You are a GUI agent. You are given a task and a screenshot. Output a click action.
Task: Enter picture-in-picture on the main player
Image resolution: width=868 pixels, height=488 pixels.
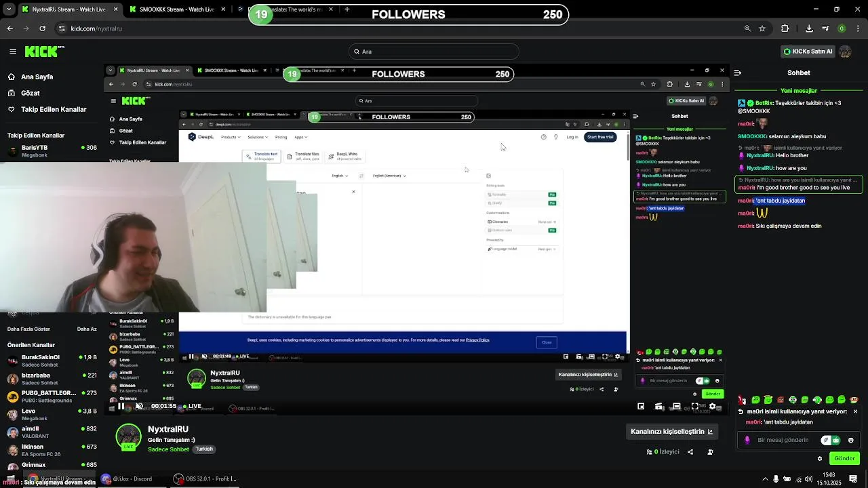641,406
